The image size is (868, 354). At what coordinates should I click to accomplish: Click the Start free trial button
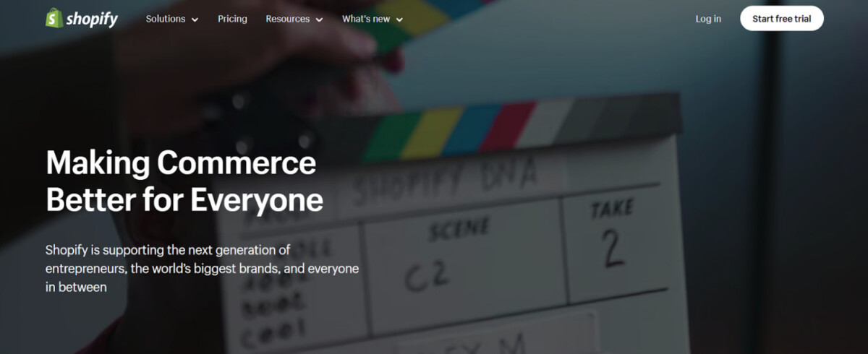pos(782,19)
